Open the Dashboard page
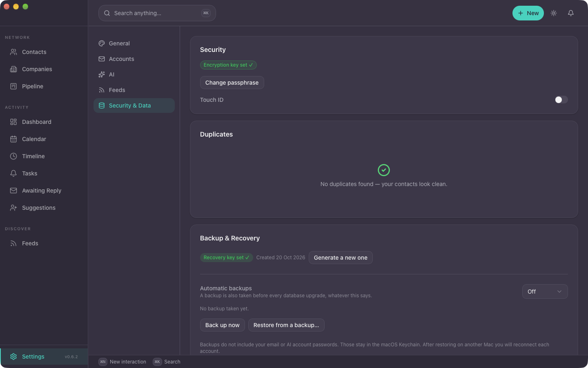Image resolution: width=588 pixels, height=368 pixels. 44,122
